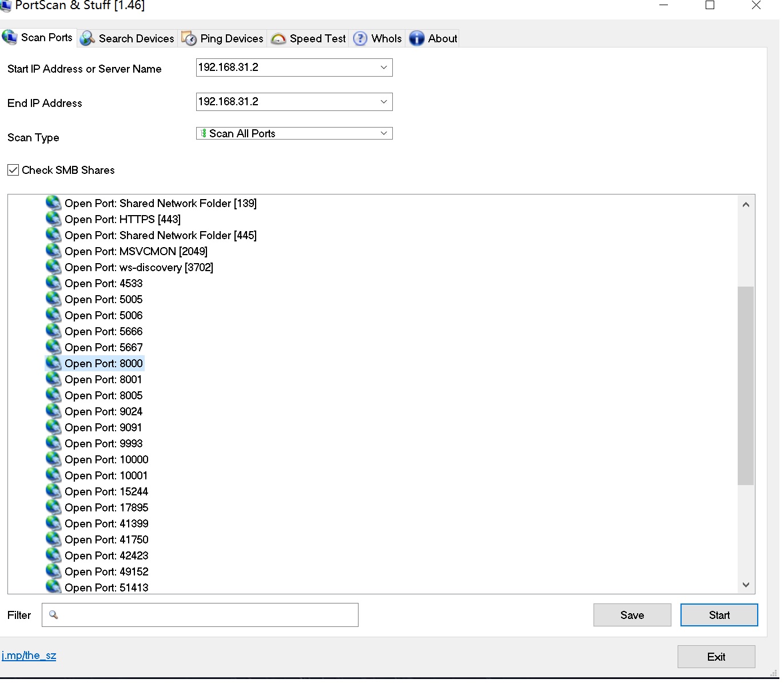Click globe icon beside HTTPS [443]
This screenshot has height=683, width=784.
click(x=54, y=219)
